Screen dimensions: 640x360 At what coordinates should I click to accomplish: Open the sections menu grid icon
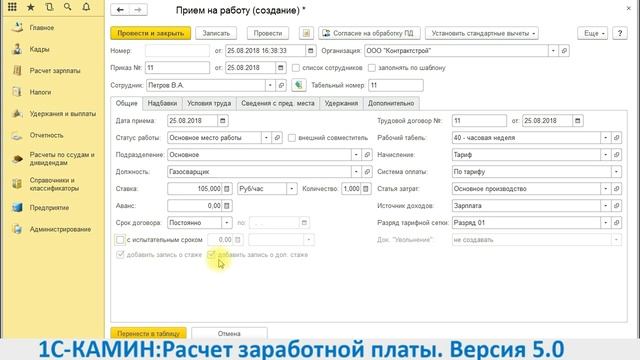[12, 7]
